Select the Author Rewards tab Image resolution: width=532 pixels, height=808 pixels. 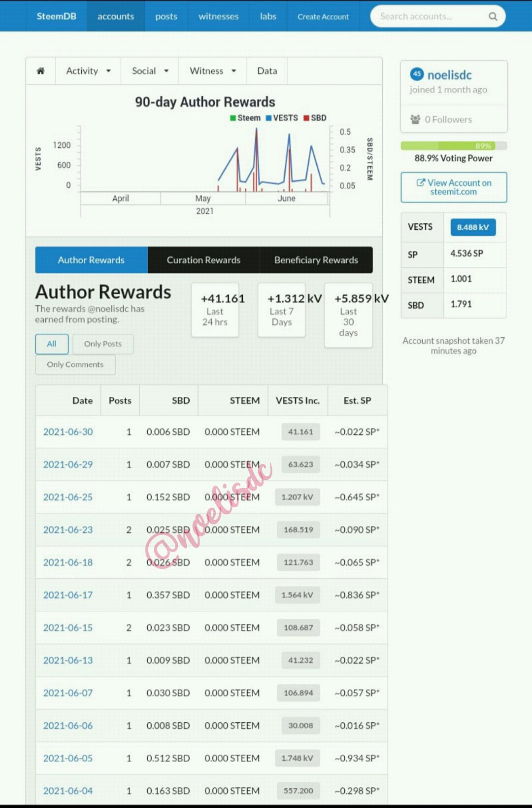pyautogui.click(x=91, y=260)
